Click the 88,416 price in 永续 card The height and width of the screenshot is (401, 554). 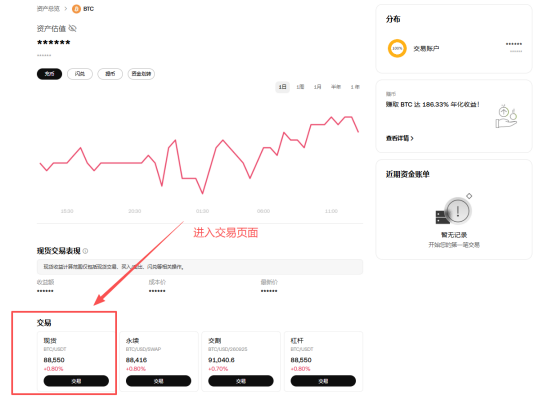click(x=136, y=360)
